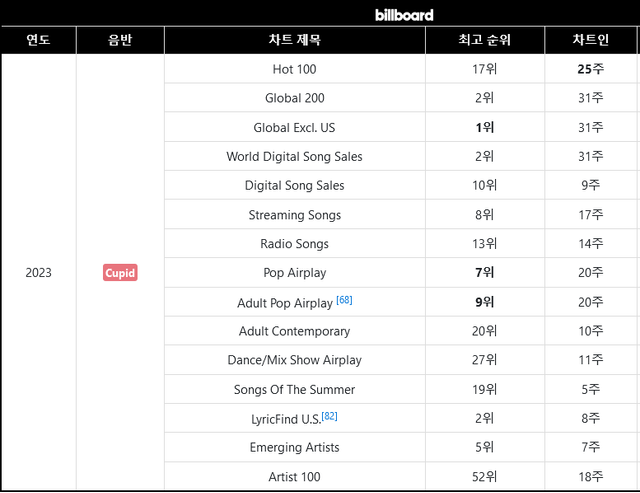
Task: Select the Songs Of The Summer entry
Action: [294, 389]
